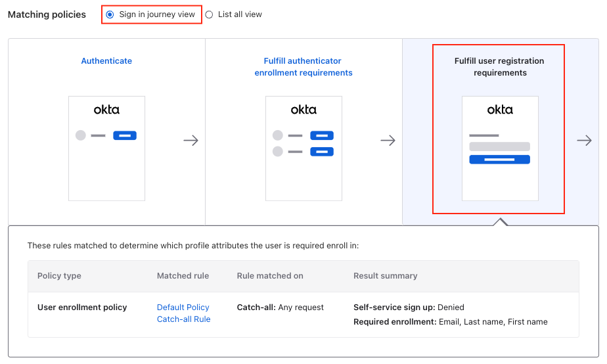Image resolution: width=607 pixels, height=364 pixels.
Task: Click okta logo in user registration card
Action: point(500,110)
